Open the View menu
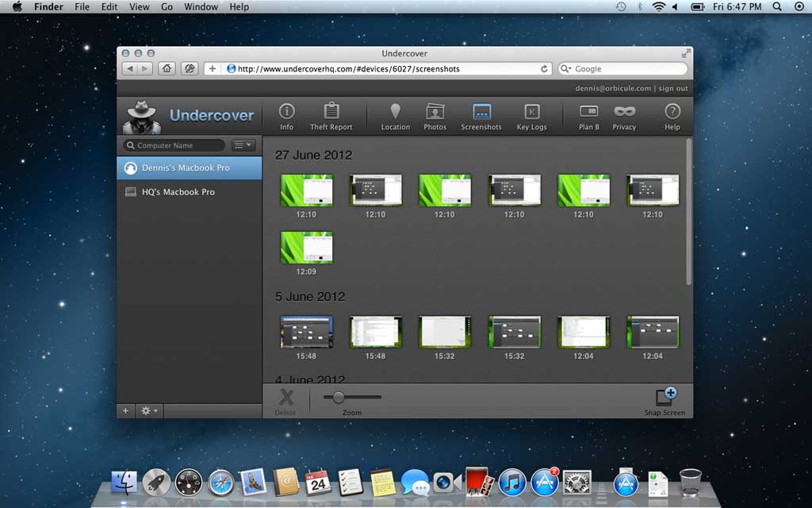Viewport: 812px width, 508px height. pos(139,6)
